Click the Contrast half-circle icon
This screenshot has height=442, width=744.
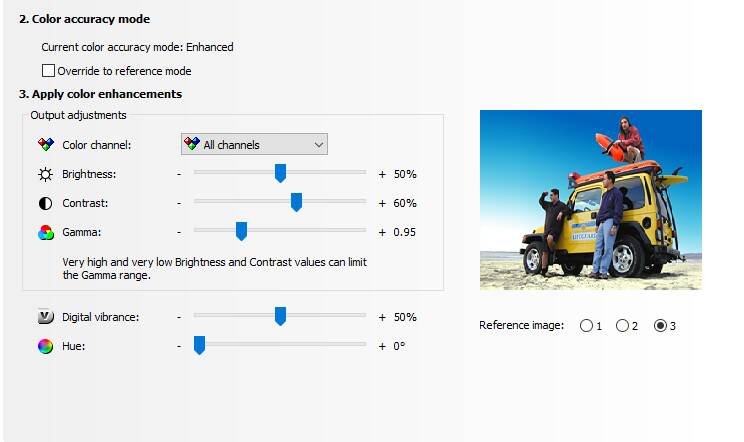[45, 203]
